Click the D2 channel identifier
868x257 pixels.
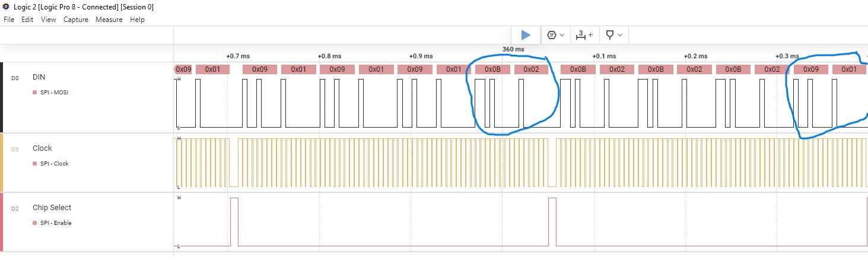click(15, 208)
